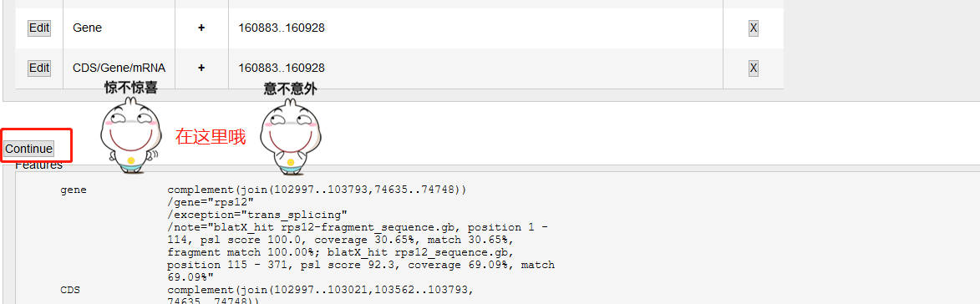The width and height of the screenshot is (980, 304).
Task: Click the red text 在这里哦
Action: coord(211,137)
